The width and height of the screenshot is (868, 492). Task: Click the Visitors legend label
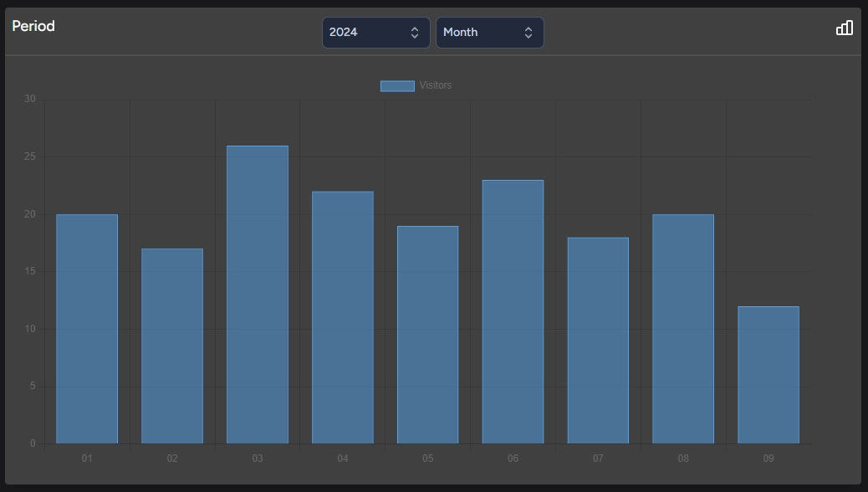pyautogui.click(x=435, y=85)
